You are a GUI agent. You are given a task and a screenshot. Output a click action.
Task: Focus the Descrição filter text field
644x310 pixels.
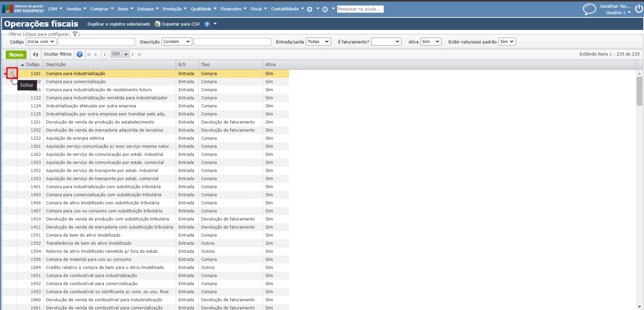233,42
